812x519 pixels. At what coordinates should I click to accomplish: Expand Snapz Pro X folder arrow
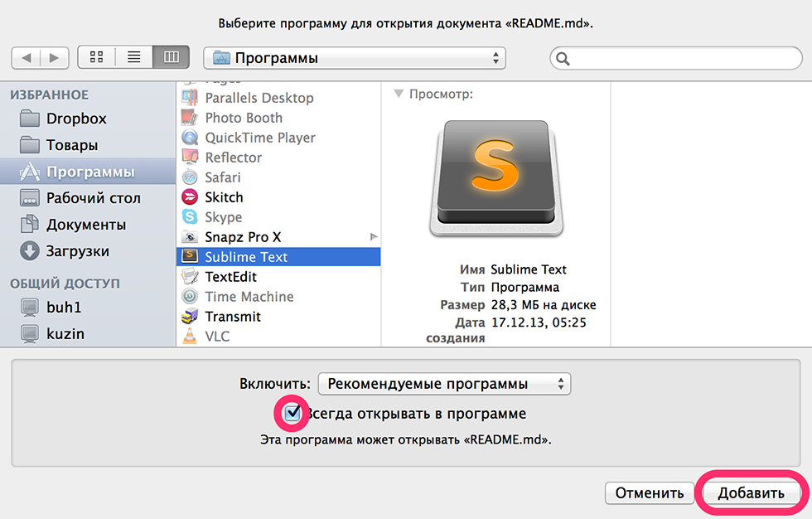pyautogui.click(x=374, y=237)
